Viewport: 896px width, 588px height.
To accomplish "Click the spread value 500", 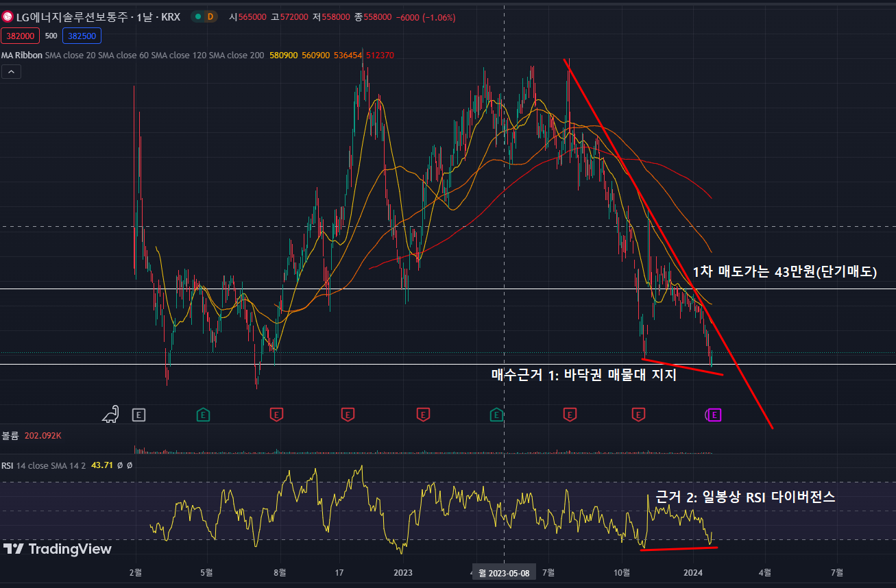I will [51, 36].
